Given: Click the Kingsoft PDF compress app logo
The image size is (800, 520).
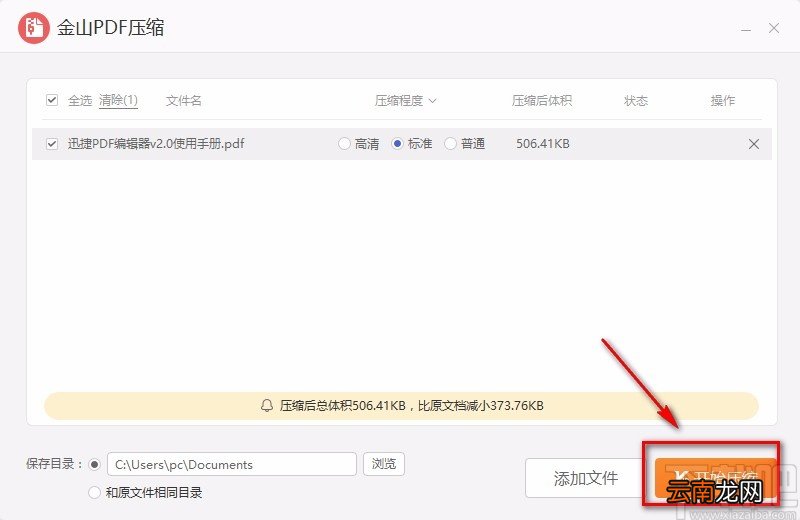Looking at the screenshot, I should [34, 28].
